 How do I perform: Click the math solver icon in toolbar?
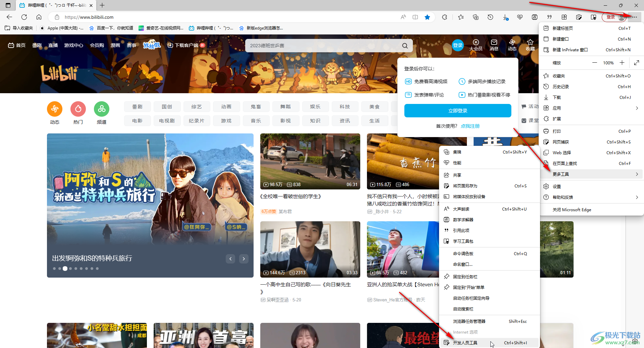(x=535, y=17)
